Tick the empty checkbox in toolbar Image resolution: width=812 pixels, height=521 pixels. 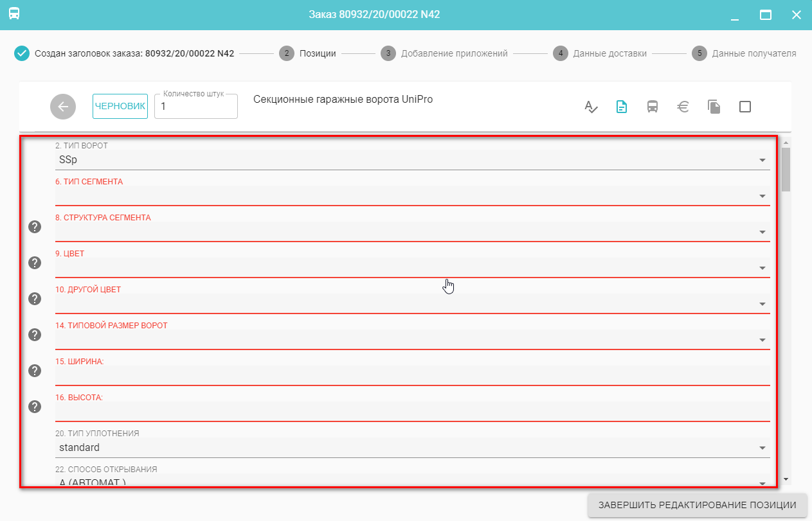tap(745, 107)
